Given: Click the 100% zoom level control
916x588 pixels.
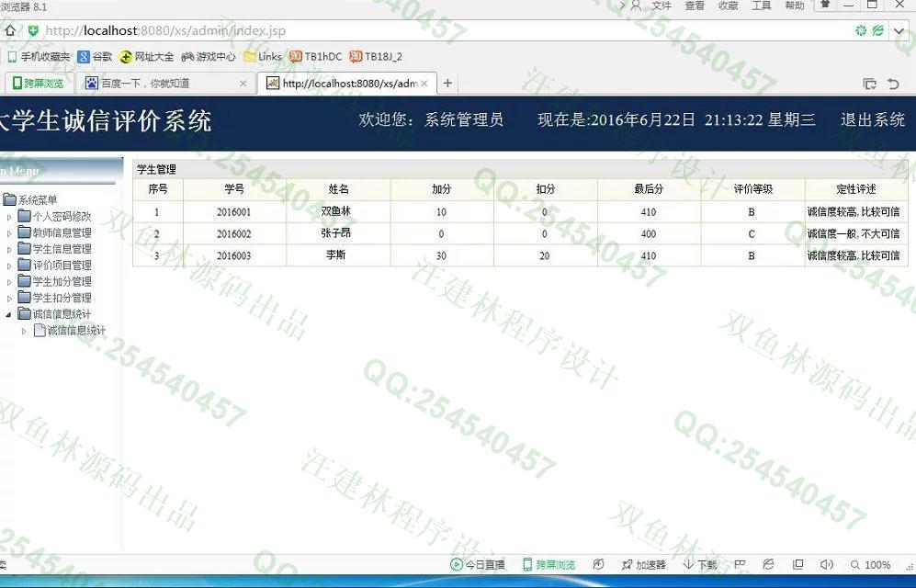Looking at the screenshot, I should pos(871,565).
